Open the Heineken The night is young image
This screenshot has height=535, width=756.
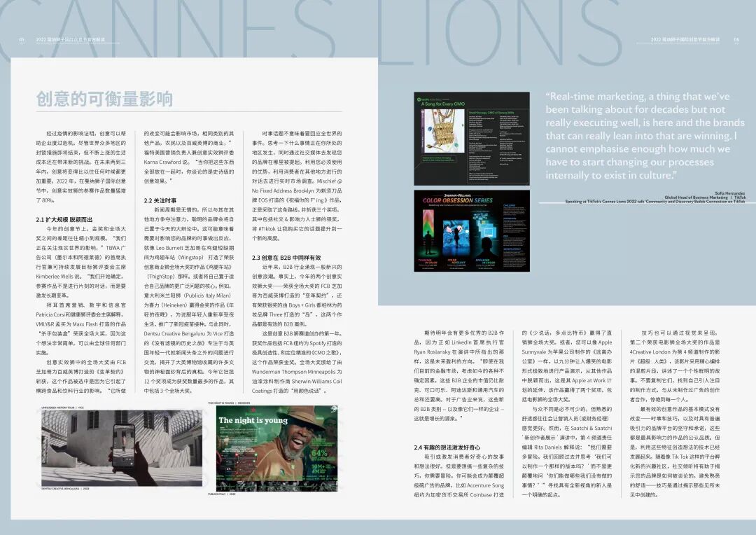[x=276, y=448]
